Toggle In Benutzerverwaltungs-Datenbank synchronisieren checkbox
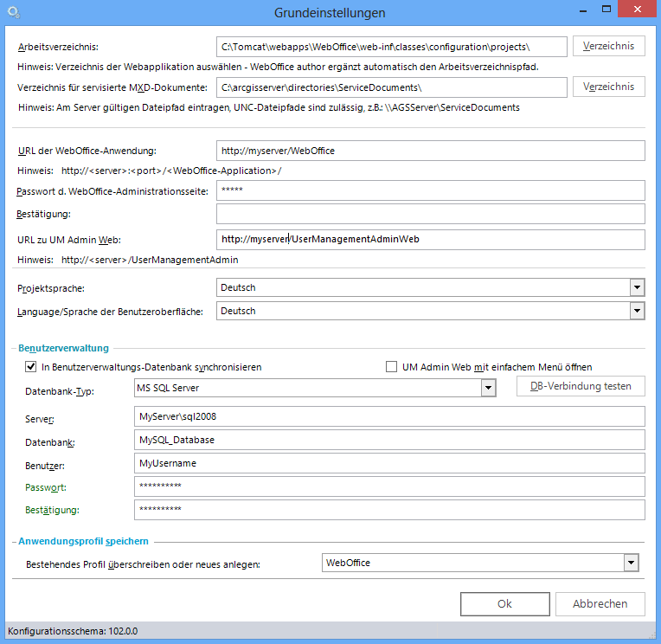Image resolution: width=661 pixels, height=644 pixels. [x=31, y=366]
